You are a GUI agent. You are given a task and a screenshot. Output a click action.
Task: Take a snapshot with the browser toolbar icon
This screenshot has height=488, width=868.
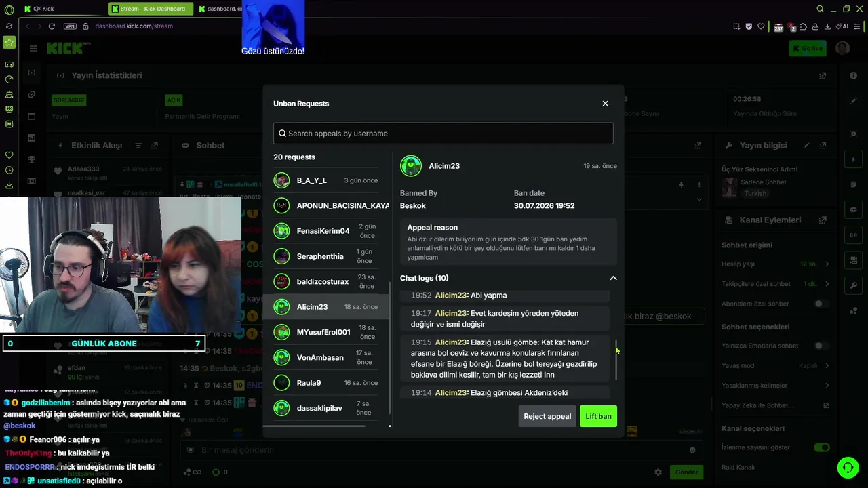736,26
